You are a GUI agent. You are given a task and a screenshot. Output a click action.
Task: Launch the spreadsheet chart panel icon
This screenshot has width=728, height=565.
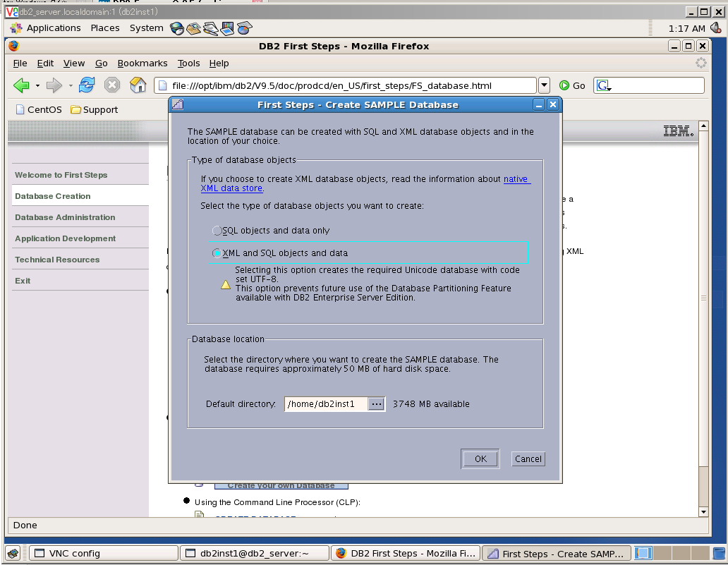(x=245, y=28)
